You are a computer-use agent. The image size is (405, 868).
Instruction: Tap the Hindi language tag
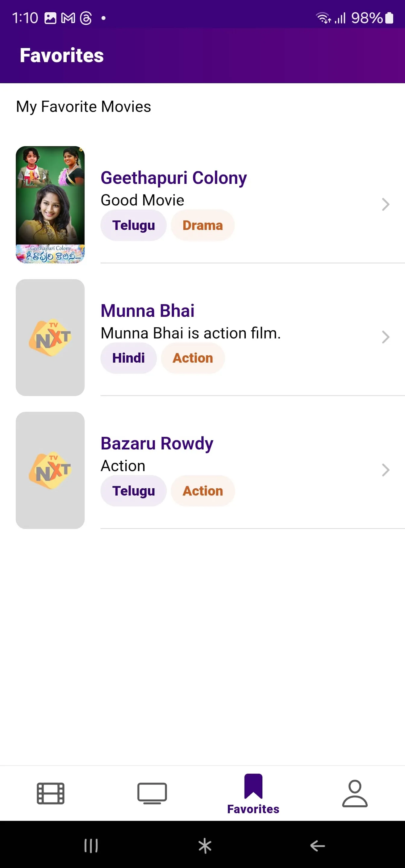click(x=128, y=358)
